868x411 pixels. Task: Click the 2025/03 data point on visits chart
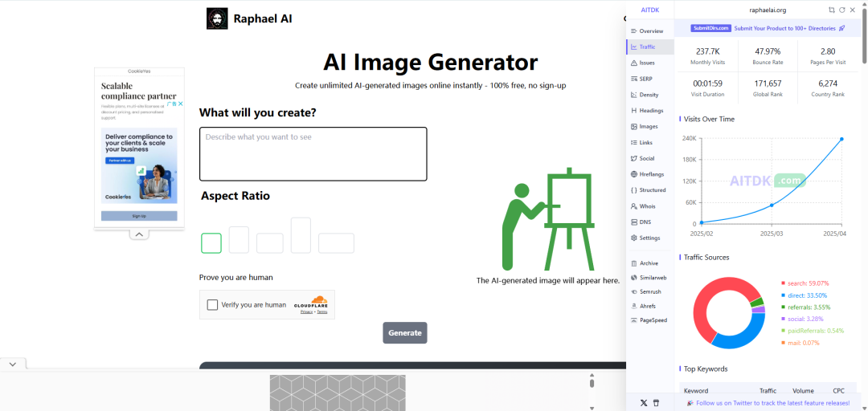click(772, 205)
